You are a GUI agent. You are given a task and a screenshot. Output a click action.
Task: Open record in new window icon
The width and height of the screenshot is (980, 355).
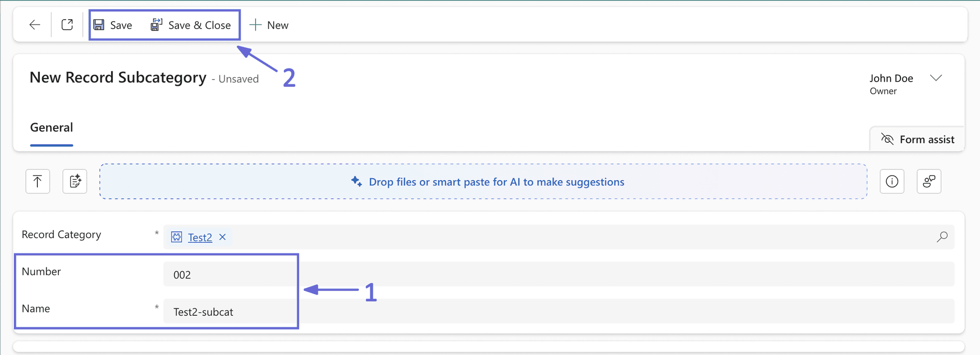pos(67,25)
